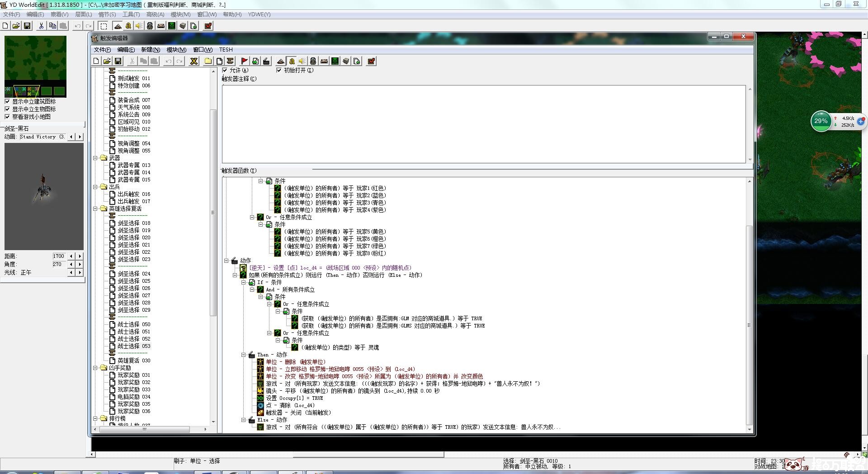Screen dimensions: 868x474
Task: Collapse the 武器 folder in trigger tree
Action: click(x=95, y=158)
